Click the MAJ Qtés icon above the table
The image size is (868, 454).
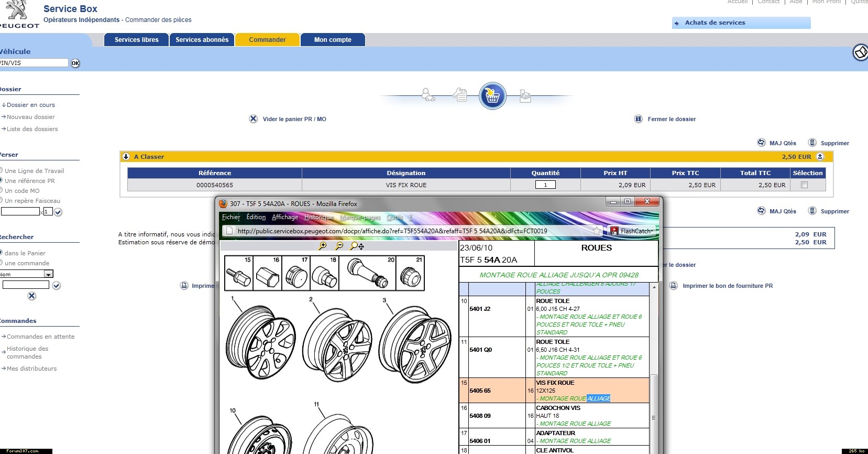[761, 143]
